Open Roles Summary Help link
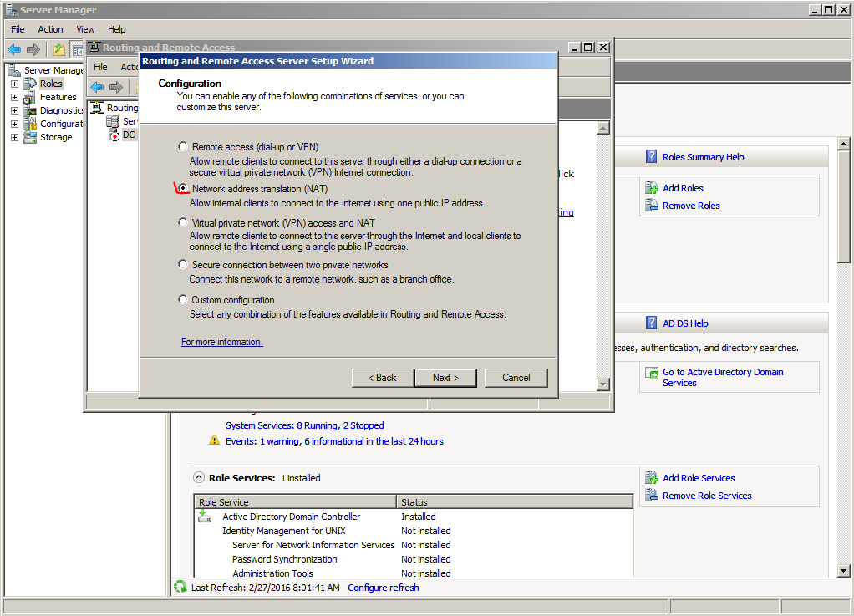The image size is (854, 616). click(703, 157)
